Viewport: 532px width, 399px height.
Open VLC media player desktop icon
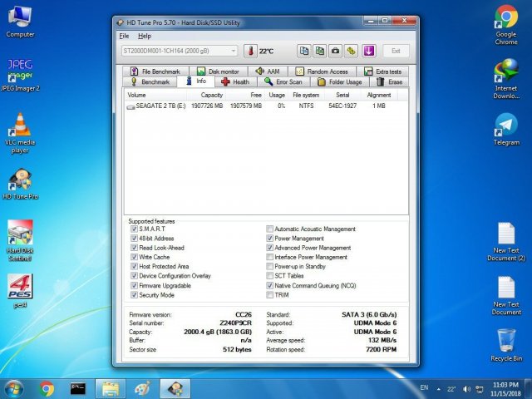tap(19, 131)
